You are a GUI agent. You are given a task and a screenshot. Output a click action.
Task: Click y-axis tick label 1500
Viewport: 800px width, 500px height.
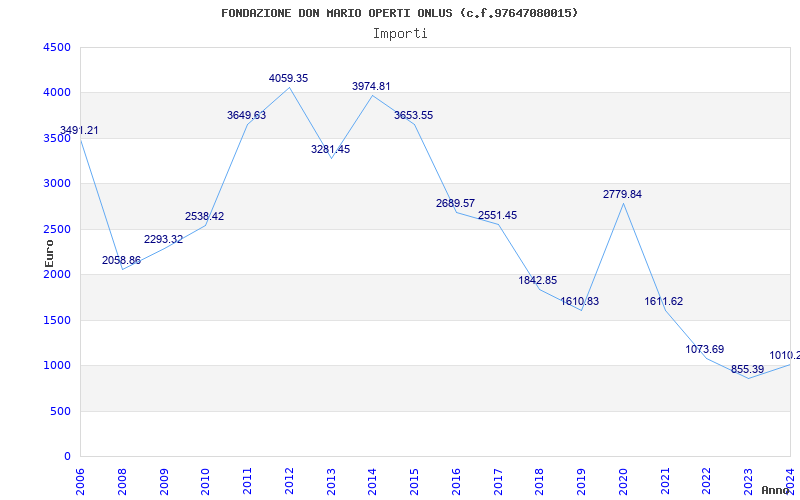coord(57,320)
